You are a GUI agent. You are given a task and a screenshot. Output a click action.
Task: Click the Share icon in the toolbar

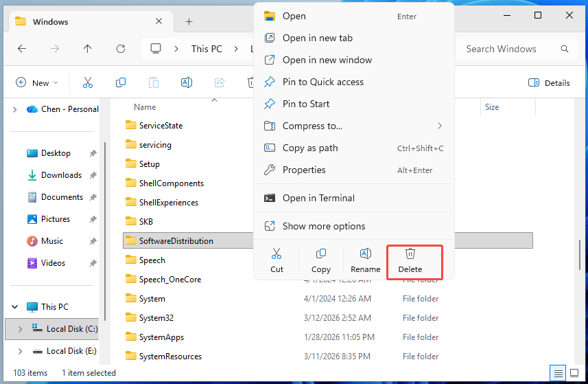(x=220, y=82)
